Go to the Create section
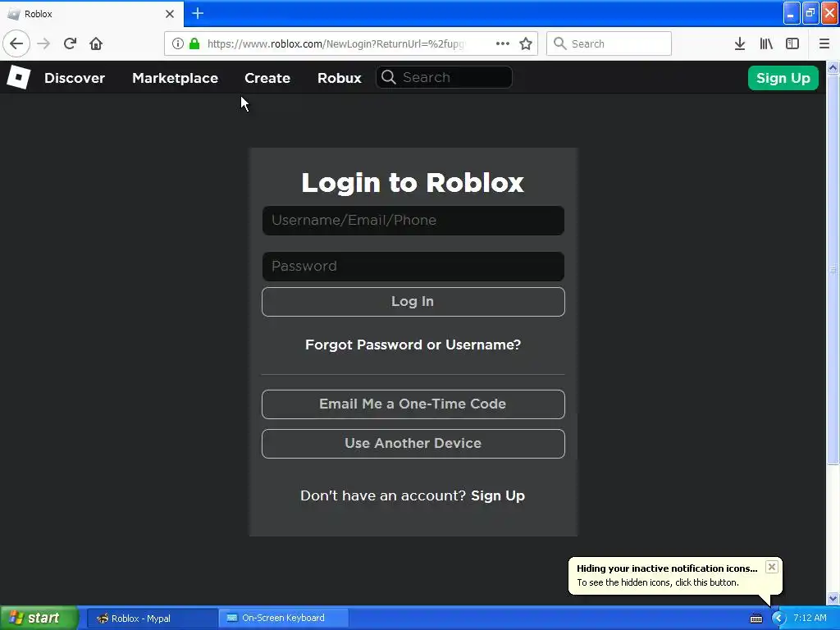The image size is (840, 630). click(267, 78)
